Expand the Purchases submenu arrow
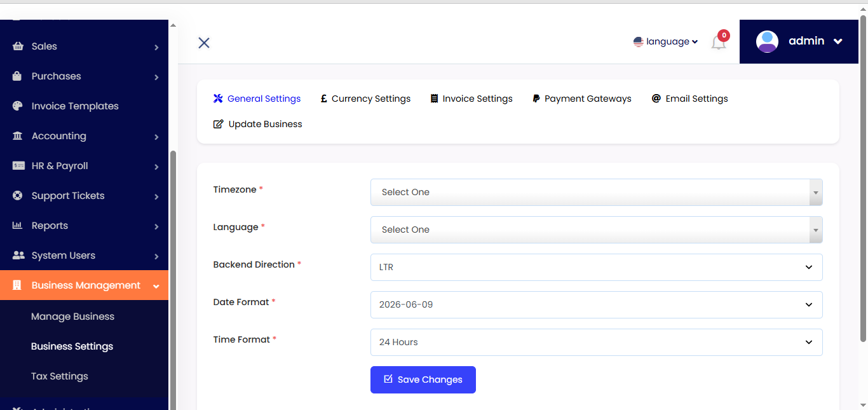 pyautogui.click(x=156, y=77)
